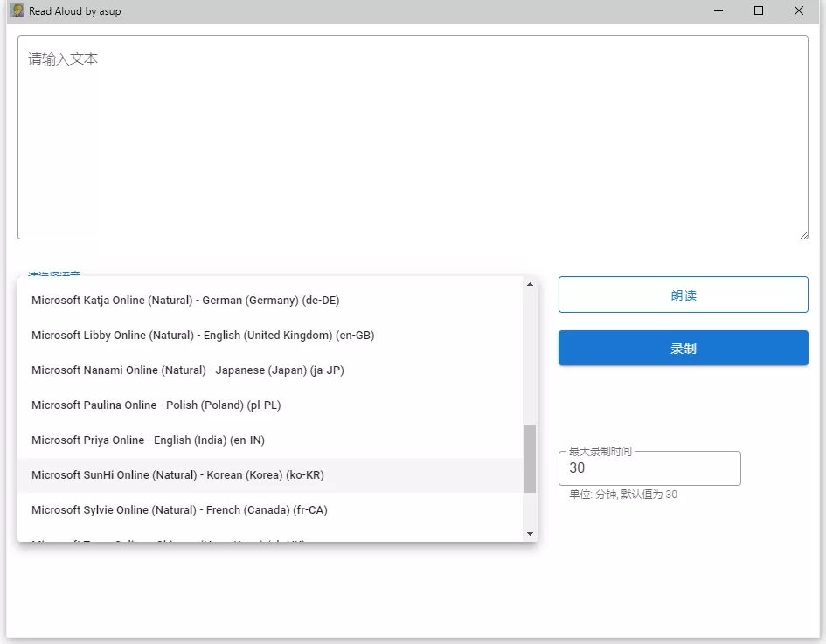Start recording with the 录制 button
Screen dimensions: 826x644
tap(684, 348)
